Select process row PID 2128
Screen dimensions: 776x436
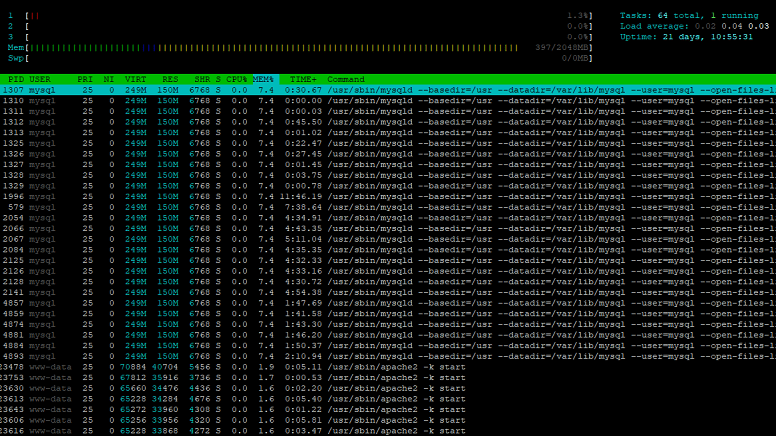point(388,282)
